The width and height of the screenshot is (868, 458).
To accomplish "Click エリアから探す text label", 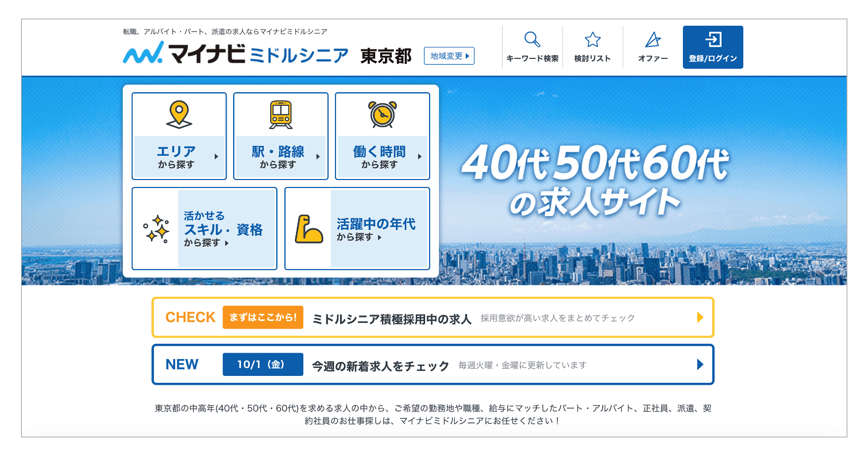I will [x=176, y=157].
